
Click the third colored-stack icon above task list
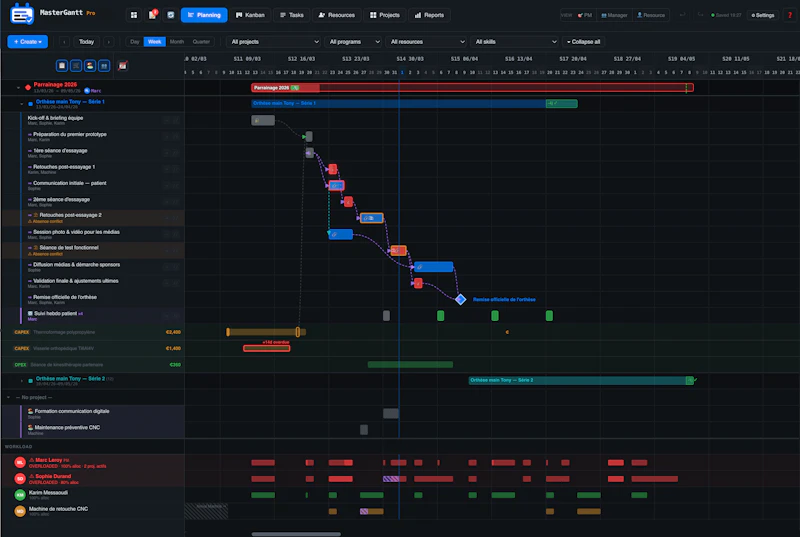tap(90, 65)
